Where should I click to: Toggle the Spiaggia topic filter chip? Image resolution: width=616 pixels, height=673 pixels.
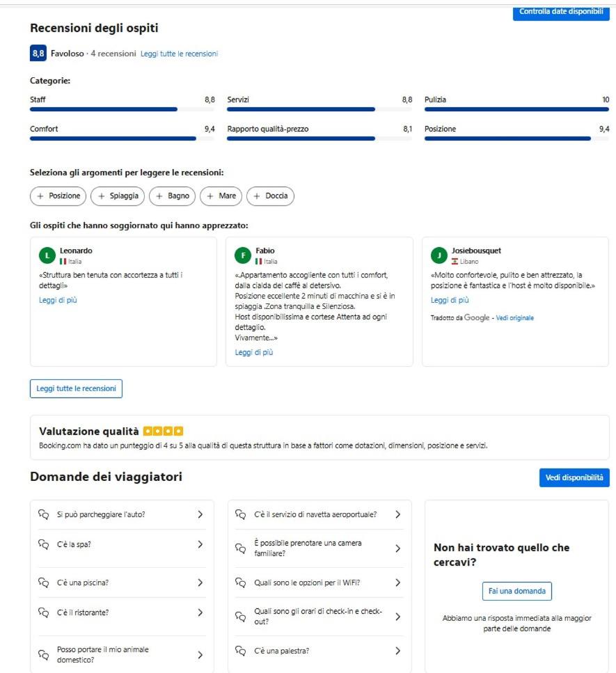pyautogui.click(x=118, y=196)
